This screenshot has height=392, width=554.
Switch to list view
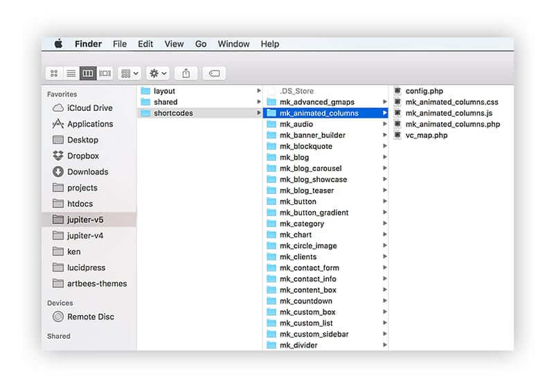click(x=71, y=73)
